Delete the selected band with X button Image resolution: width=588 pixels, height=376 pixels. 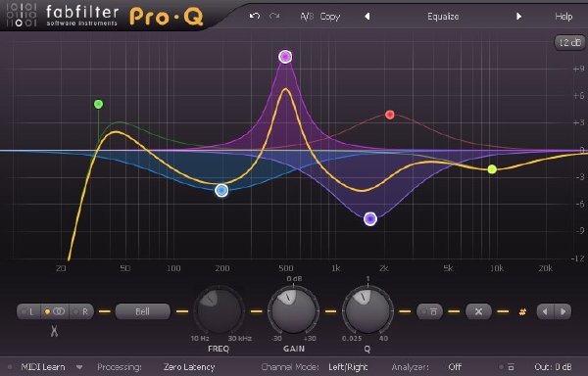tap(478, 311)
